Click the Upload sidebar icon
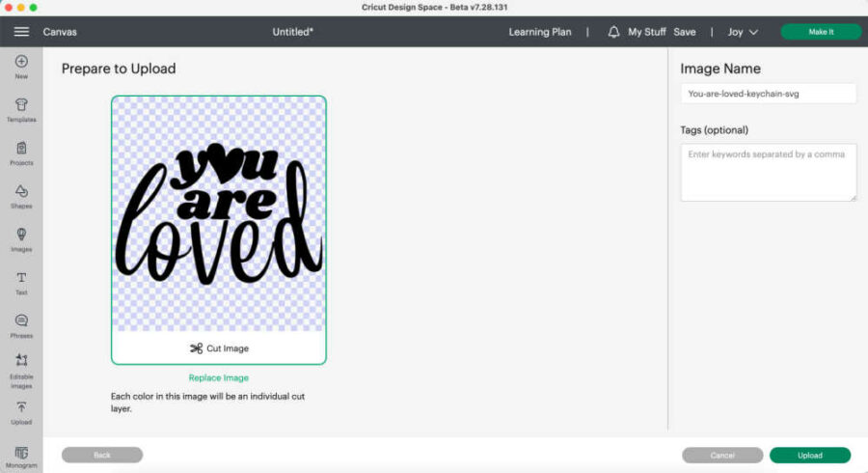Viewport: 868px width, 473px height. (21, 412)
